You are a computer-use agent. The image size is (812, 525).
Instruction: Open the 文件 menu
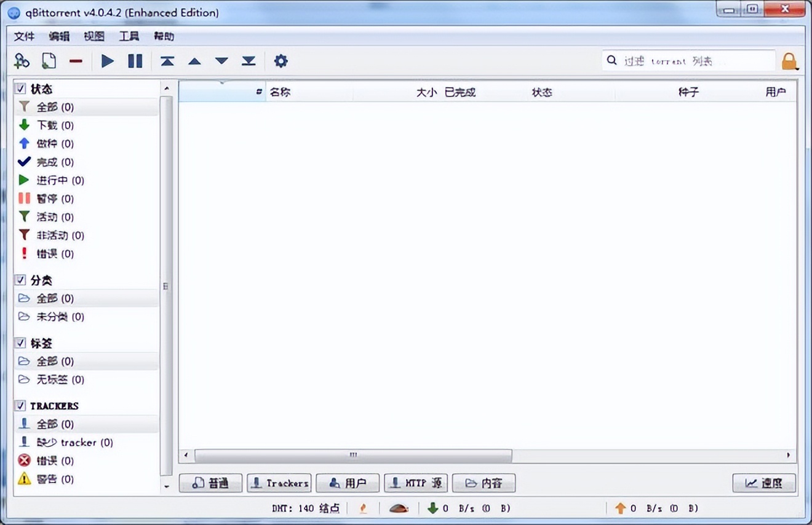(25, 36)
